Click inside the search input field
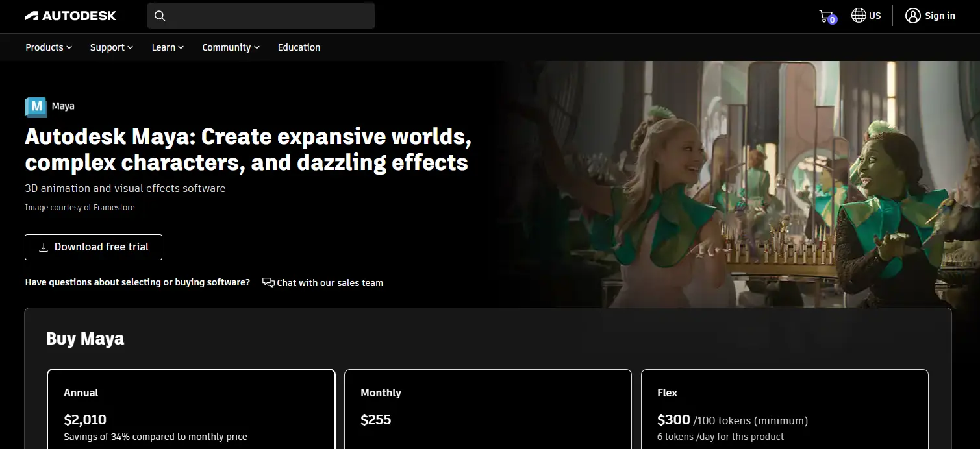The width and height of the screenshot is (980, 449). coord(270,16)
